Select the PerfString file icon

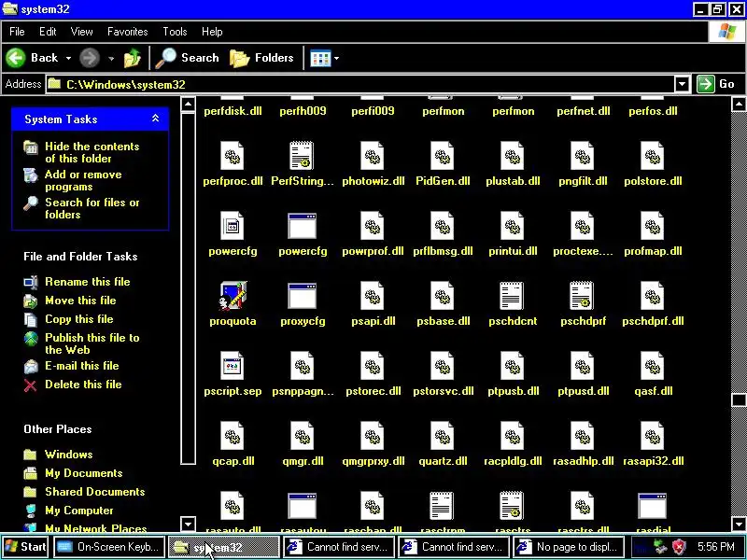(302, 156)
